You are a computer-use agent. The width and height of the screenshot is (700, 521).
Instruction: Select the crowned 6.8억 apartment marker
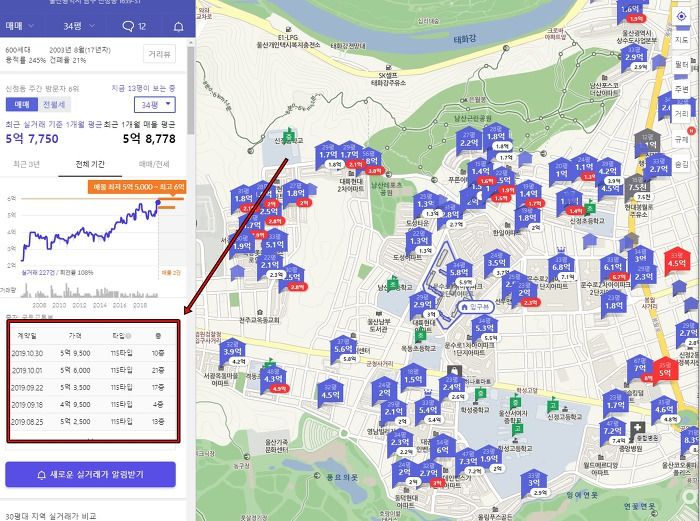click(561, 267)
